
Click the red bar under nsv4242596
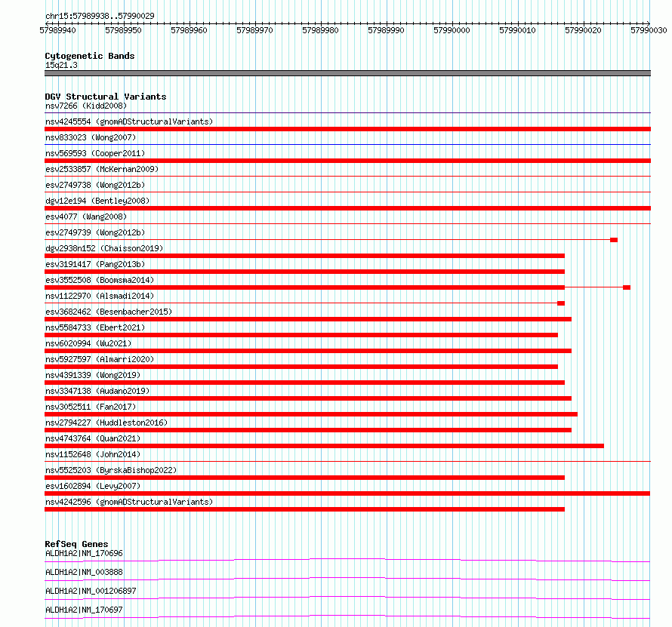[305, 509]
